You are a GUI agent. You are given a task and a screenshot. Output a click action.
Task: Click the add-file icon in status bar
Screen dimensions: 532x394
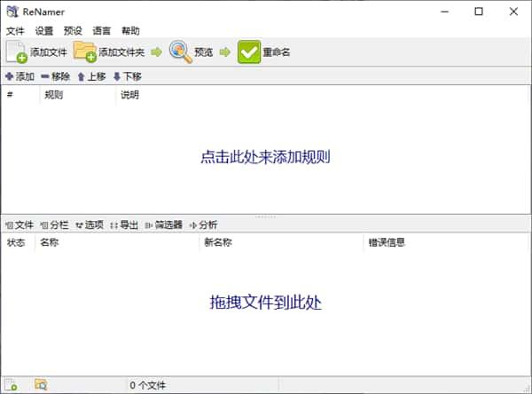11,384
